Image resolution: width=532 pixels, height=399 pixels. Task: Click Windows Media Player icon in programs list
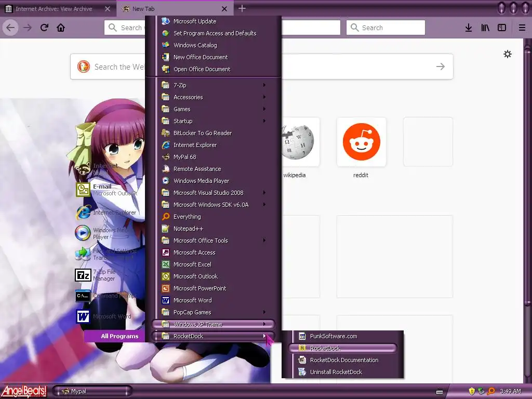point(166,181)
